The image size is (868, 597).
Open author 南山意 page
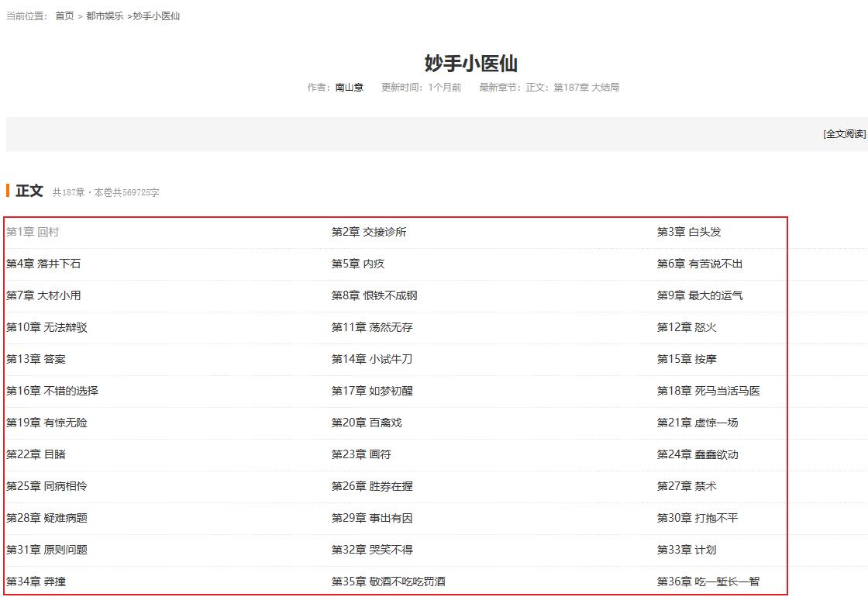[350, 88]
